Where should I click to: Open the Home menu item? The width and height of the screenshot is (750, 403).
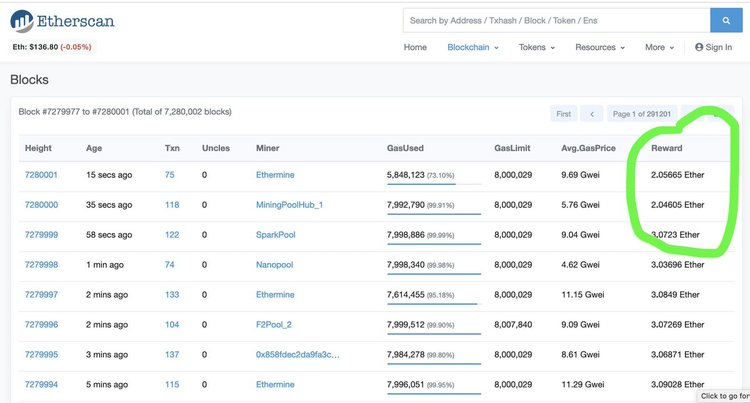pos(415,47)
